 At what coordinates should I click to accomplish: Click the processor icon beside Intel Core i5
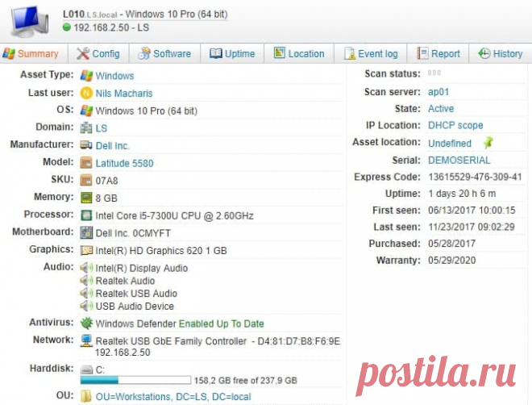pos(86,215)
